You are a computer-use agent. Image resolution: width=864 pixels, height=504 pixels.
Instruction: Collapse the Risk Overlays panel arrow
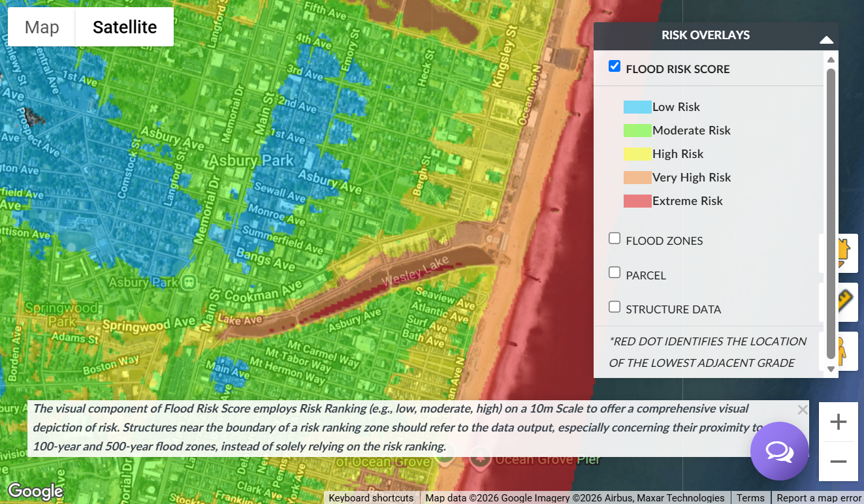coord(826,39)
